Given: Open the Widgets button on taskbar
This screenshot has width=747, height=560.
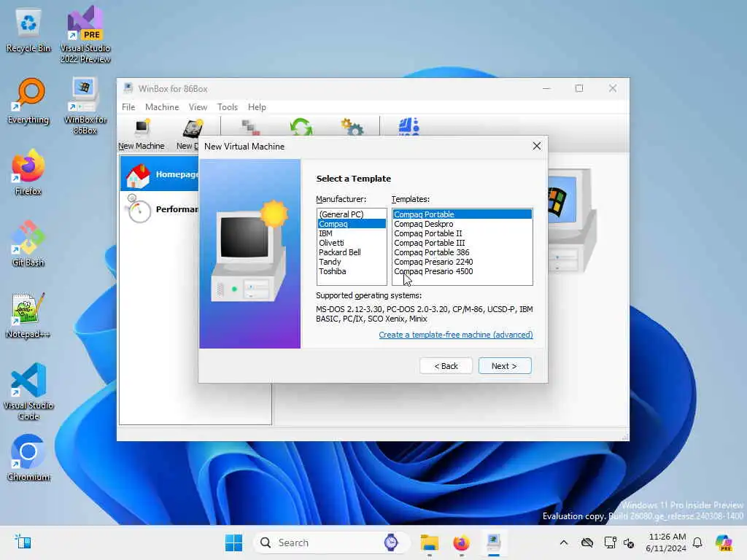Looking at the screenshot, I should tap(23, 542).
